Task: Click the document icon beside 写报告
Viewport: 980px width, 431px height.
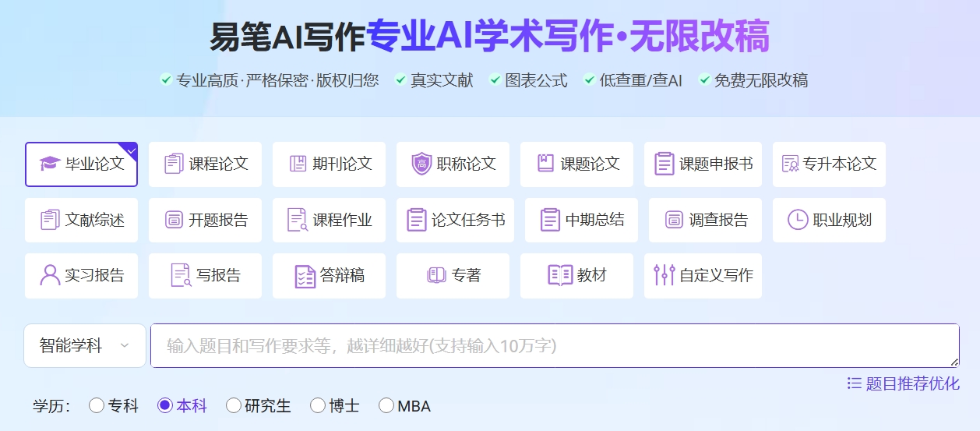Action: point(181,275)
